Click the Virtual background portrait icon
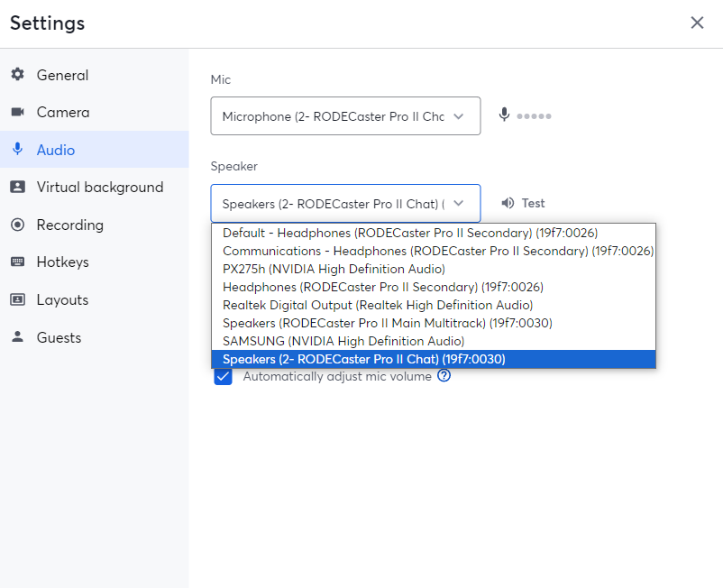 (x=17, y=187)
